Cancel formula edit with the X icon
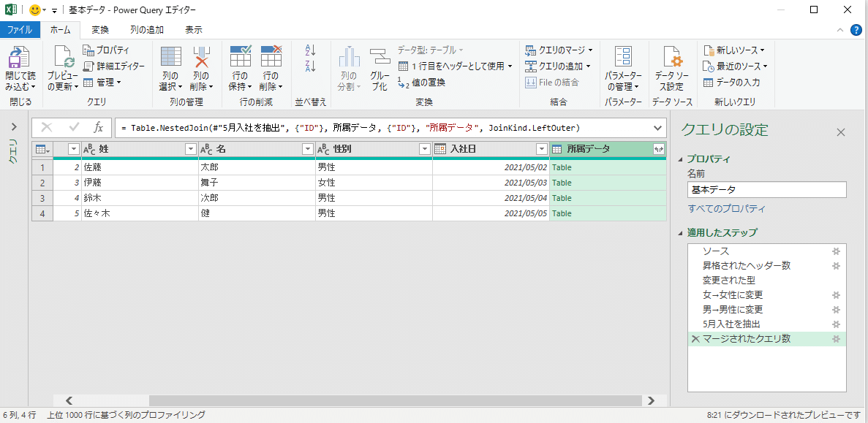Image resolution: width=868 pixels, height=423 pixels. pos(47,128)
